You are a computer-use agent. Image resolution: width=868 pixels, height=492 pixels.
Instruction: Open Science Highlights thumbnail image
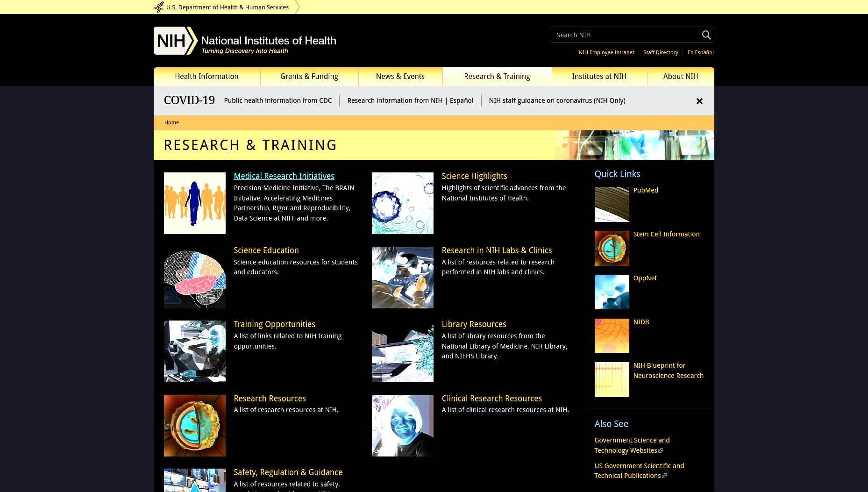click(402, 203)
